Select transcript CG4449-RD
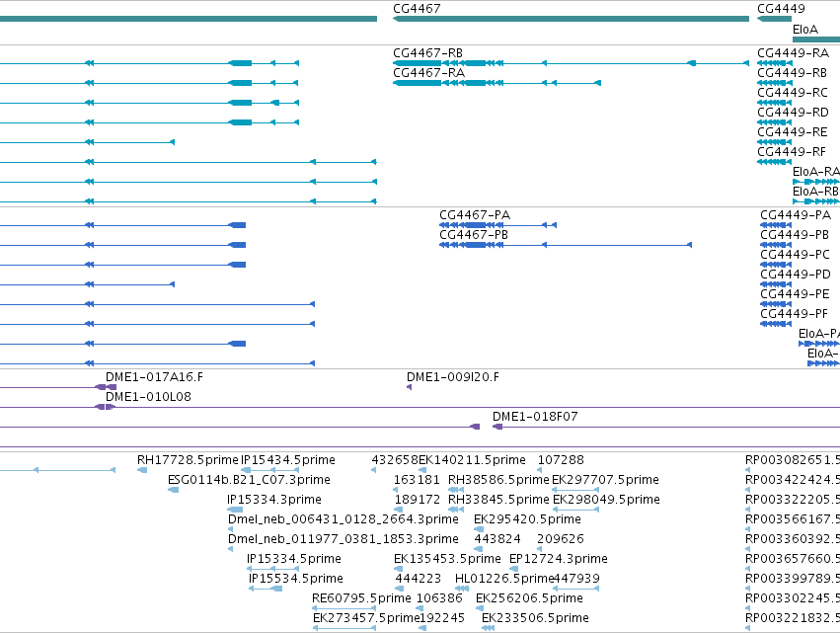 pos(774,122)
